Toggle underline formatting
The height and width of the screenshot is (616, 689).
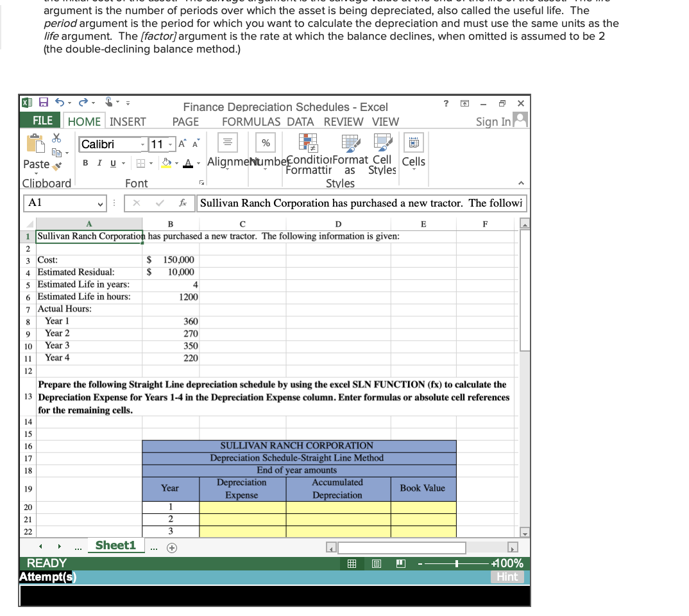pos(112,162)
